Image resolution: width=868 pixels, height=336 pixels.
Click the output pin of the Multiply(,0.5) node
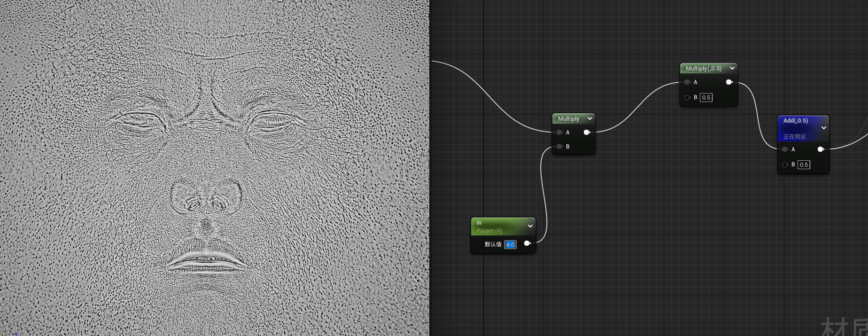tap(729, 82)
